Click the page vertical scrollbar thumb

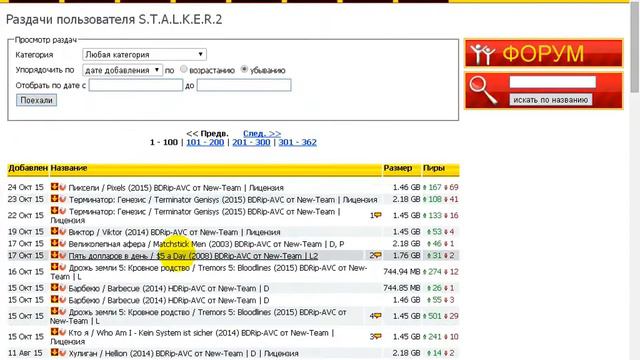pos(635,47)
